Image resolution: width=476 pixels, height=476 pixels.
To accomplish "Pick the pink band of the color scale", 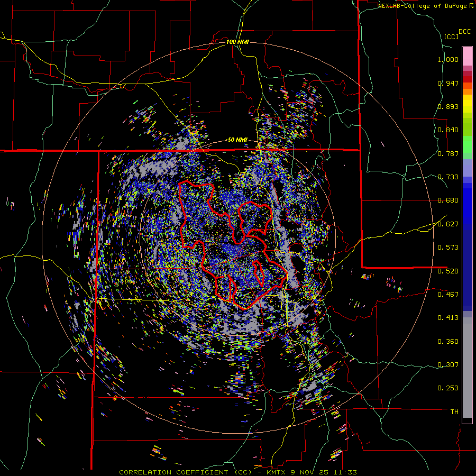I will tap(467, 57).
